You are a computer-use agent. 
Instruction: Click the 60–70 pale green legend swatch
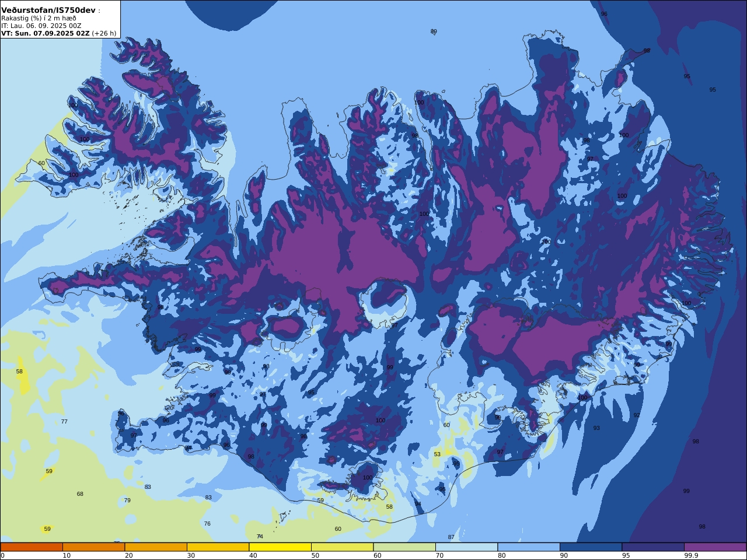point(404,547)
